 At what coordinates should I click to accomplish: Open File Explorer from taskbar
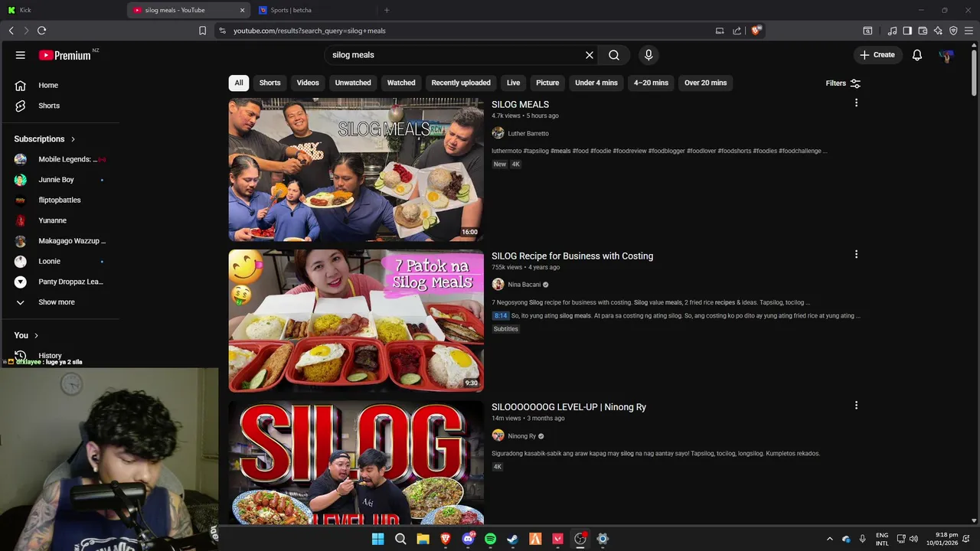[423, 539]
